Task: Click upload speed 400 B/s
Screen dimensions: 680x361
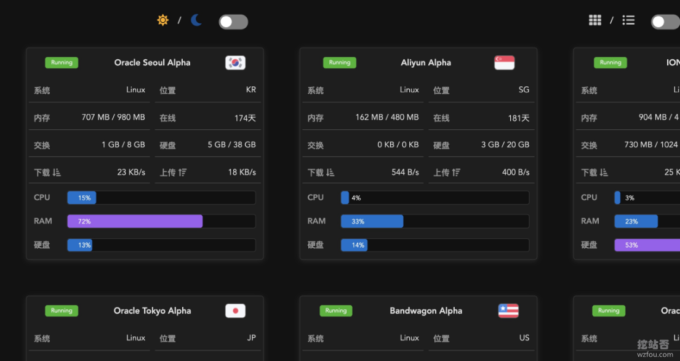Action: coord(516,172)
